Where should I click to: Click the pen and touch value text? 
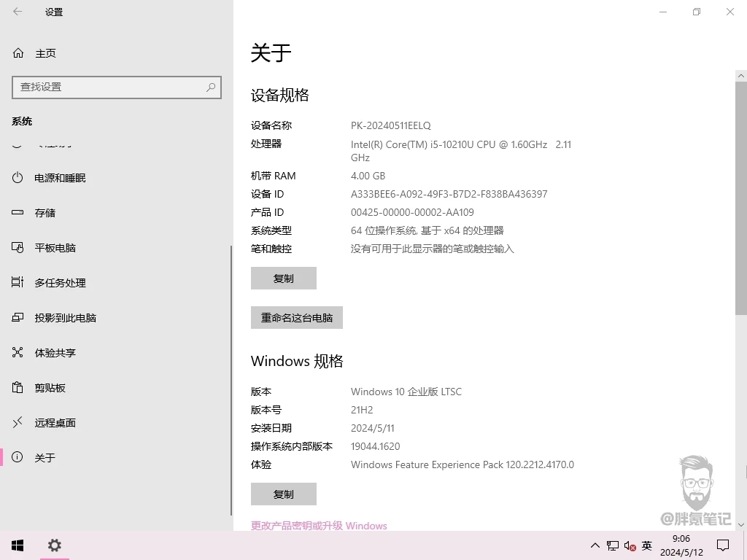point(432,249)
